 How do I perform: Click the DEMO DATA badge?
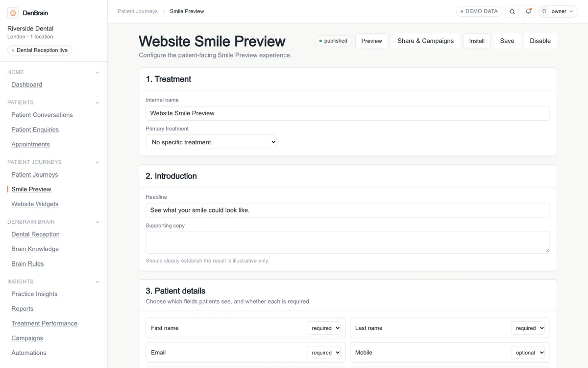click(x=479, y=11)
